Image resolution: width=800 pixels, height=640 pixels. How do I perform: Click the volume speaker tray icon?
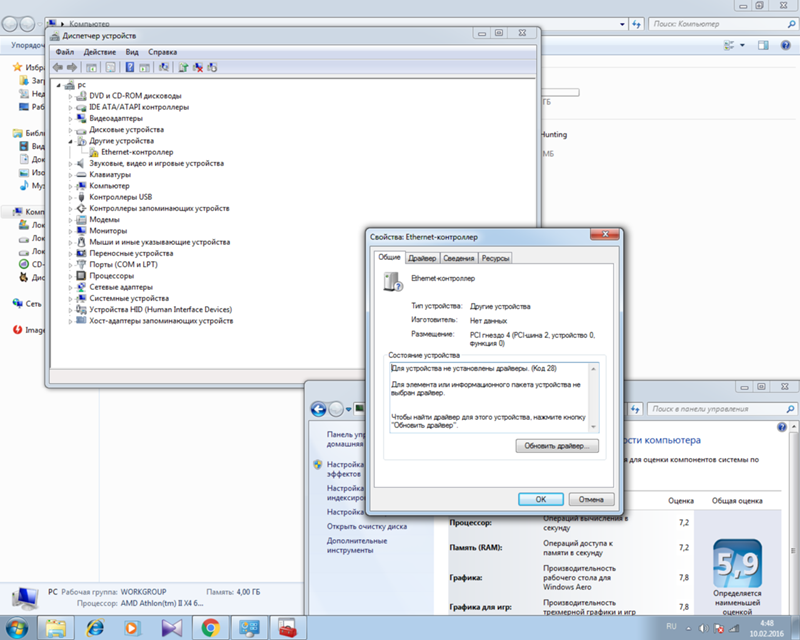pos(703,628)
